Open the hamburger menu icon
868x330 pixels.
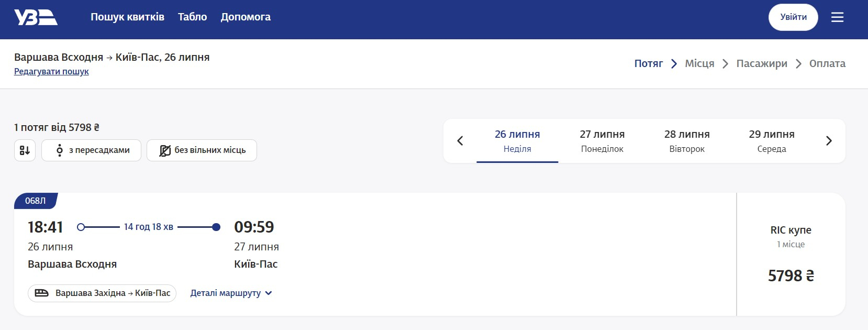pos(837,17)
